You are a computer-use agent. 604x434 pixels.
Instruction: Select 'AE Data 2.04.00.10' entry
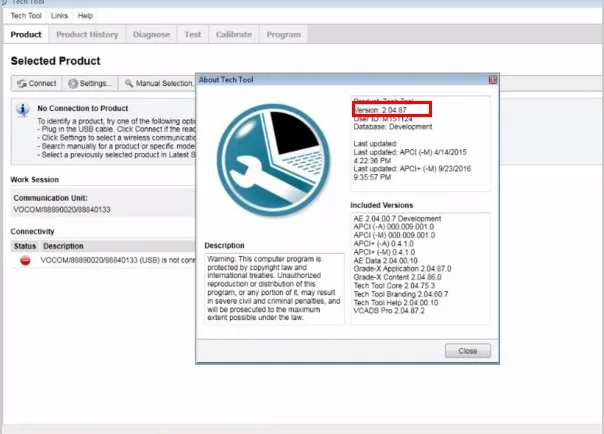point(386,261)
